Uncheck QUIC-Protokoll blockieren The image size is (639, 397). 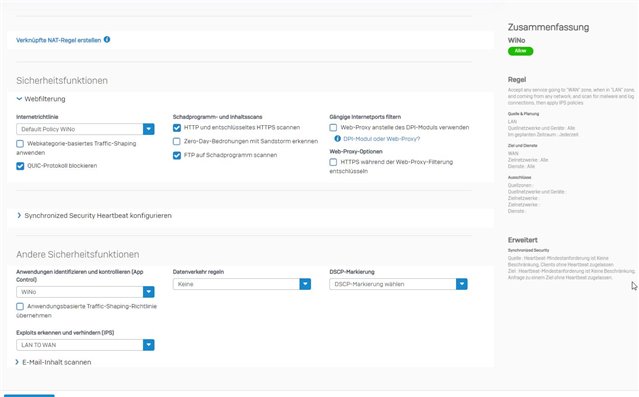20,166
